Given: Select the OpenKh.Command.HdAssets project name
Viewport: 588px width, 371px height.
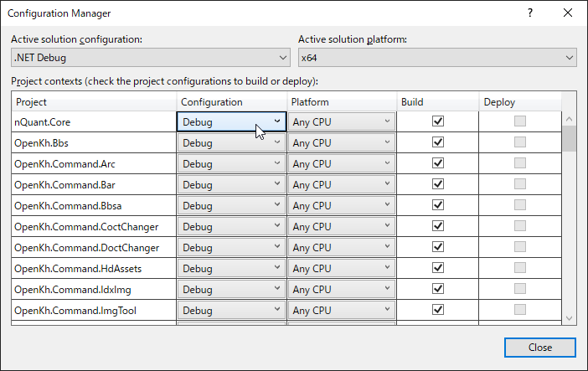Looking at the screenshot, I should pyautogui.click(x=78, y=269).
